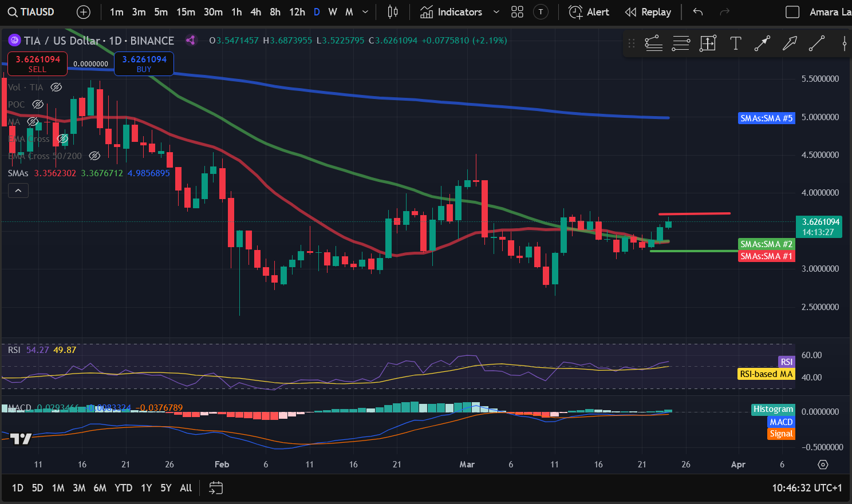This screenshot has height=504, width=852.
Task: Open the timezone menu showing UTC+1
Action: (807, 488)
